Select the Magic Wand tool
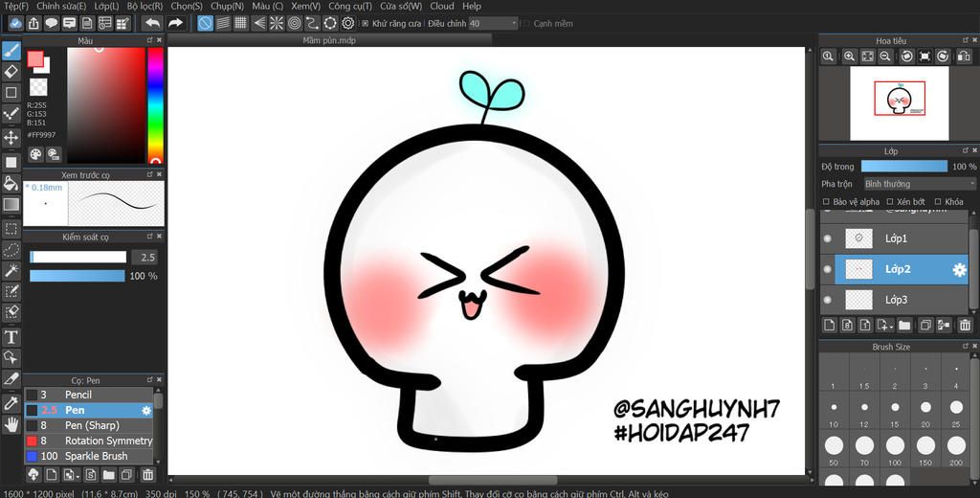 click(11, 270)
